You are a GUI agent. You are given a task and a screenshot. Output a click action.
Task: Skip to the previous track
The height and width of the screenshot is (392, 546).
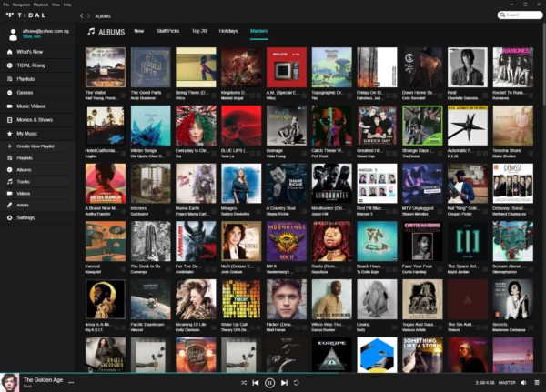(256, 383)
